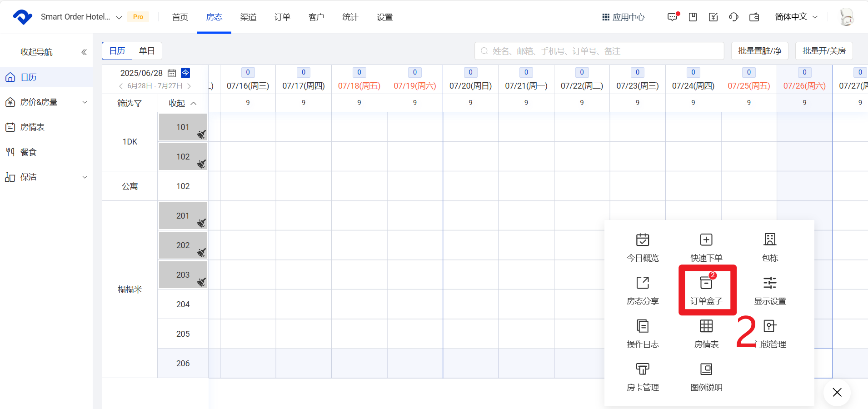The height and width of the screenshot is (409, 868).
Task: Click the 门锁管理 door lock icon
Action: tap(770, 326)
